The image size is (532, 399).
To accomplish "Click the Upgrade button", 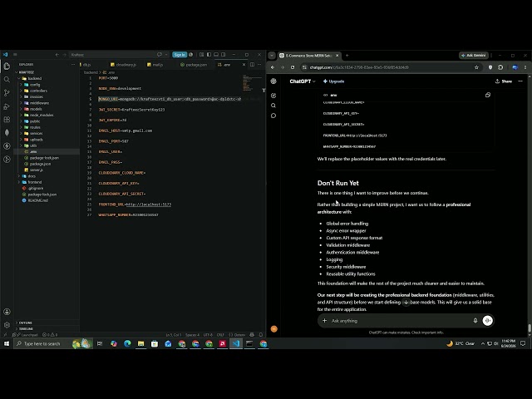I will (x=334, y=81).
